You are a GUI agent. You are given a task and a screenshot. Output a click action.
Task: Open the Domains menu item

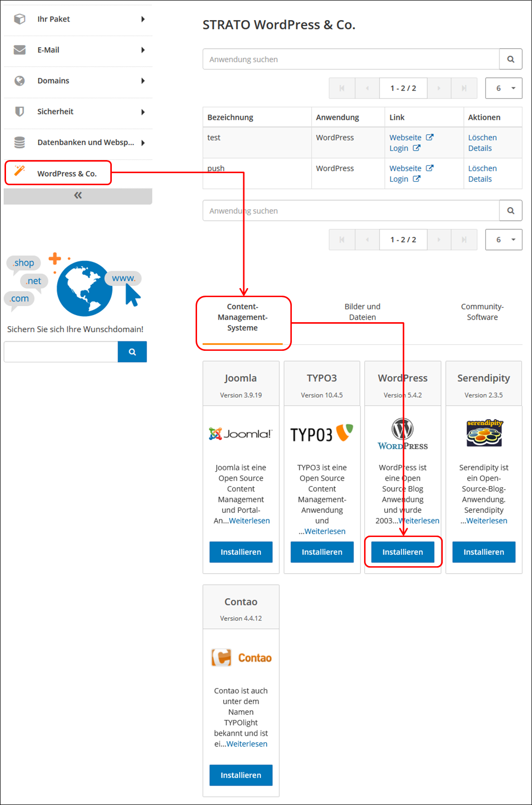click(78, 81)
